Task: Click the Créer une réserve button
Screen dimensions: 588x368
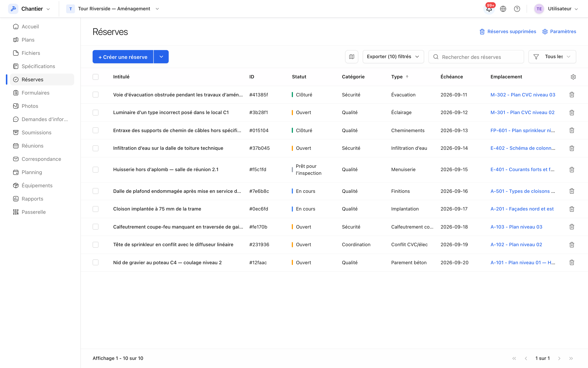Action: click(x=123, y=57)
